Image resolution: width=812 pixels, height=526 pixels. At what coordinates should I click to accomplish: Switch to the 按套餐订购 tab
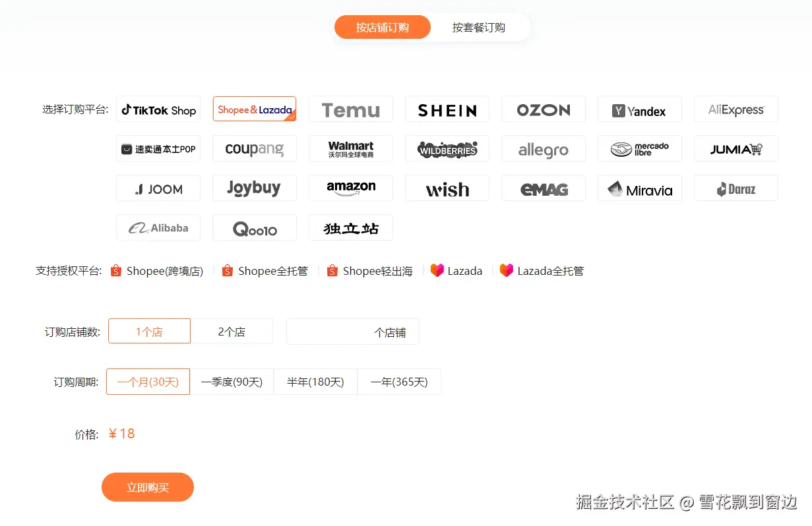[x=479, y=28]
